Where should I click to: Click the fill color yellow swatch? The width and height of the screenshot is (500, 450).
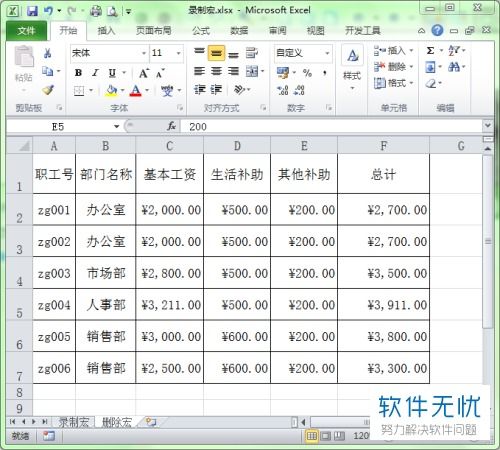[111, 91]
